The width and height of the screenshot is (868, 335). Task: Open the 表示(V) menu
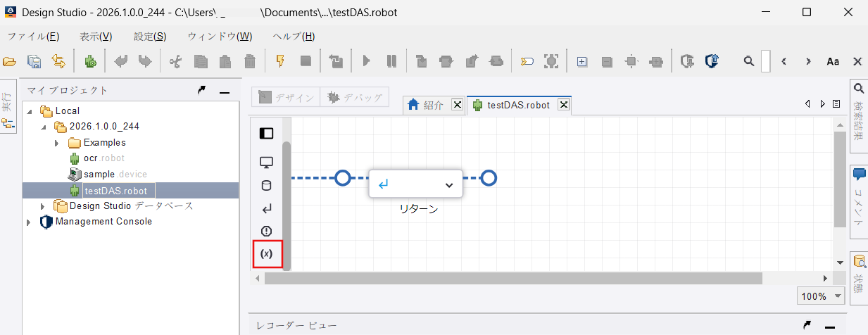pos(96,36)
